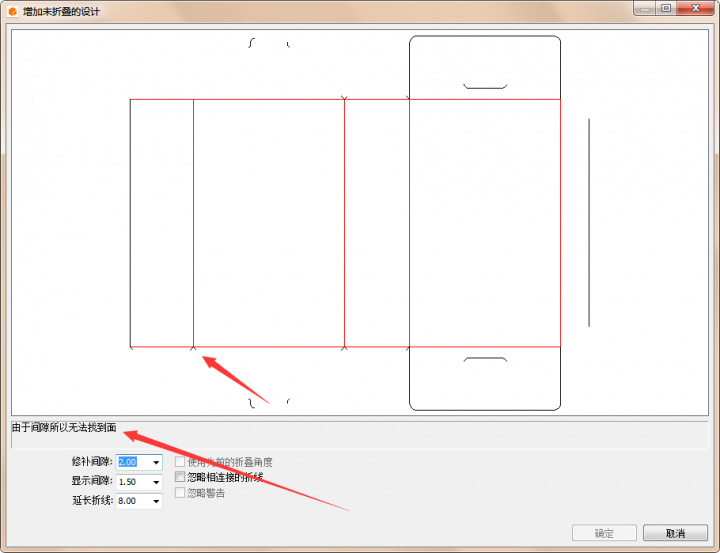
Task: Toggle 使用先前的折叠角度 checkbox
Action: point(180,462)
